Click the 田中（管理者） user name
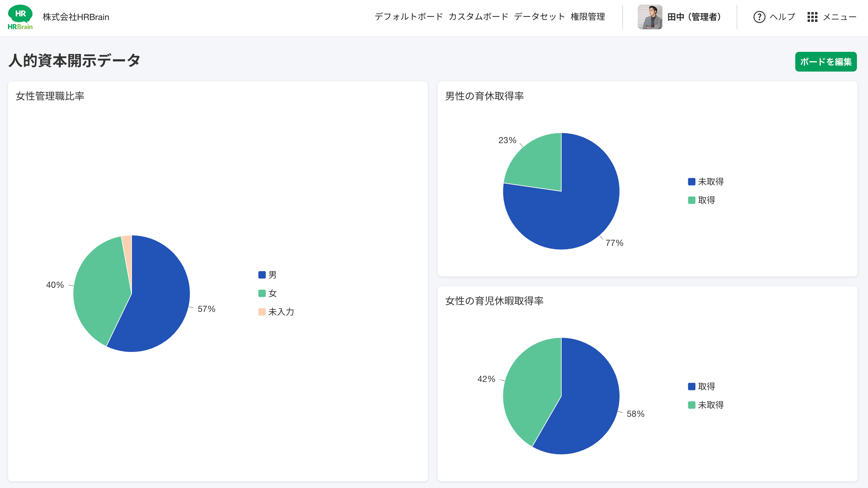 pyautogui.click(x=694, y=17)
